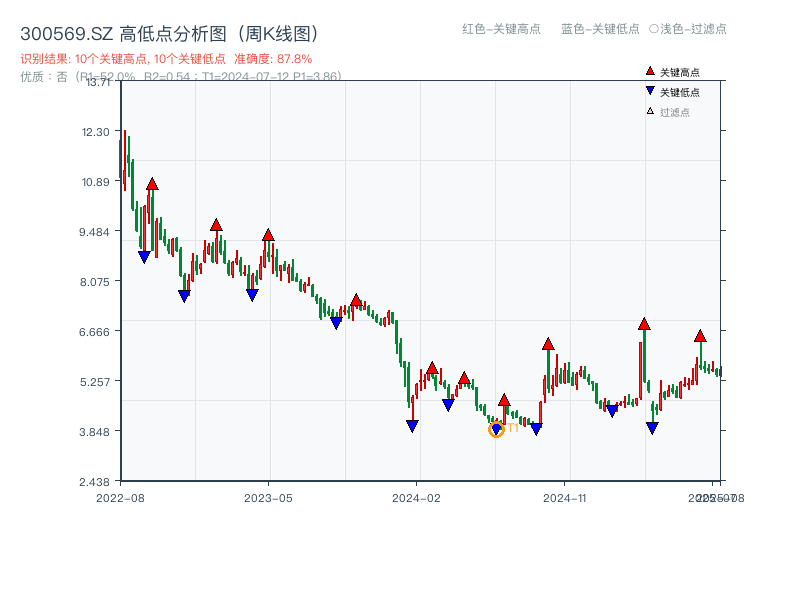Click the rightmost red key-high triangle marker

point(700,336)
